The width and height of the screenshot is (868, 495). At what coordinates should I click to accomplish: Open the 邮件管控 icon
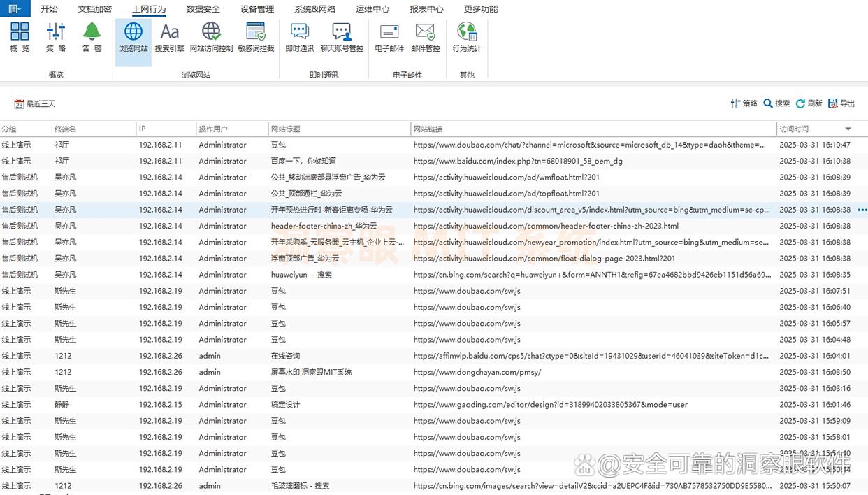(425, 38)
